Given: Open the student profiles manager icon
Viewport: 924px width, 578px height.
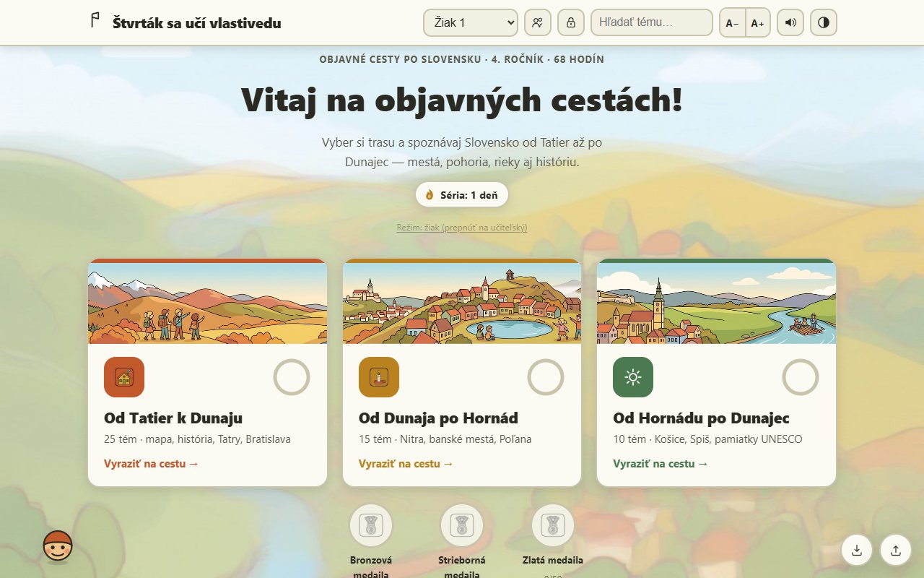Looking at the screenshot, I should pyautogui.click(x=537, y=22).
